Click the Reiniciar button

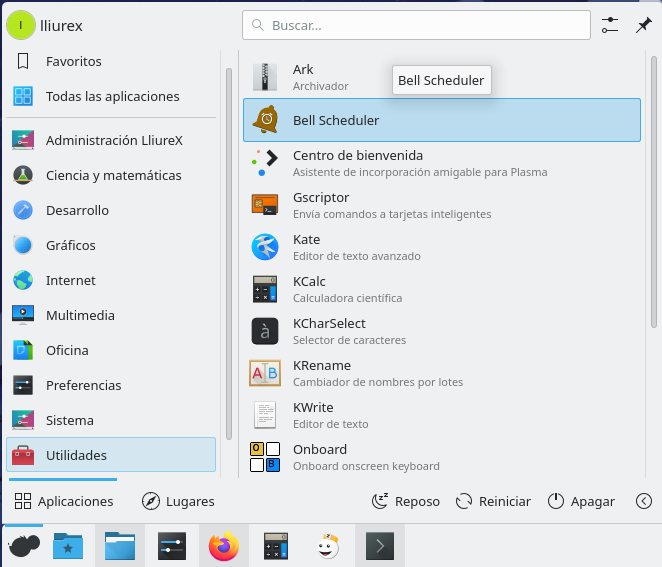[x=493, y=501]
